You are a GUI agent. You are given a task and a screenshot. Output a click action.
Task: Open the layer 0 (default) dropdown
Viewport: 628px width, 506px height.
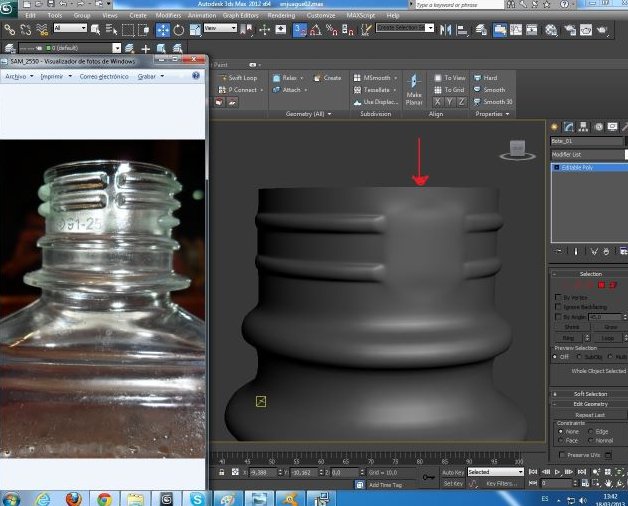(70, 48)
